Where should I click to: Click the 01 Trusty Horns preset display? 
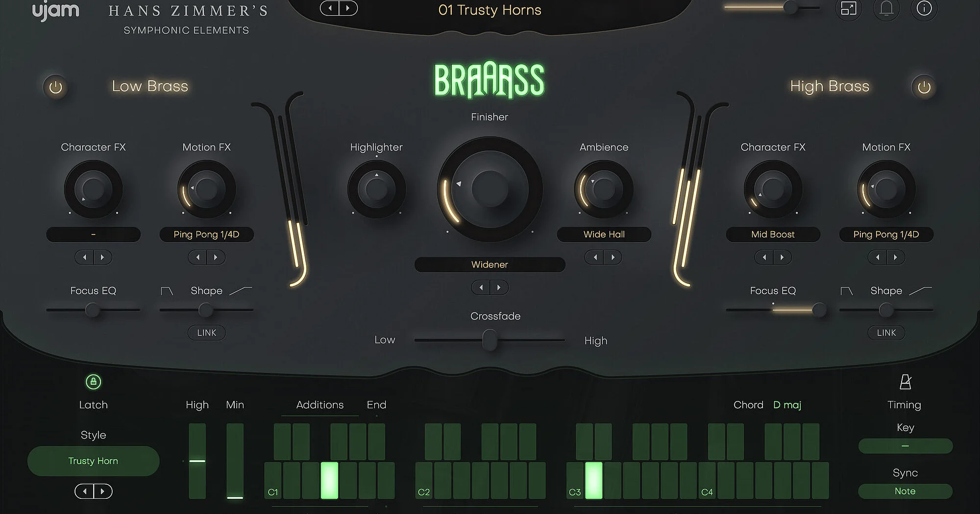(490, 10)
